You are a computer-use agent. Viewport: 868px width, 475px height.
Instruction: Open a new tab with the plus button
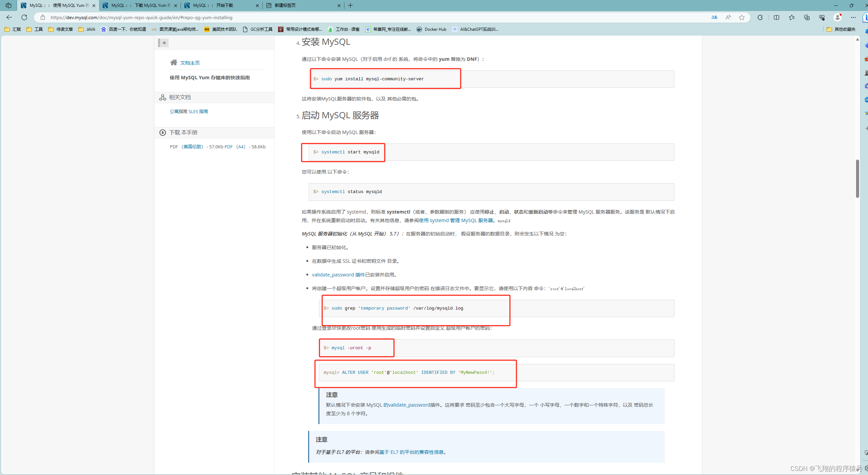point(351,5)
